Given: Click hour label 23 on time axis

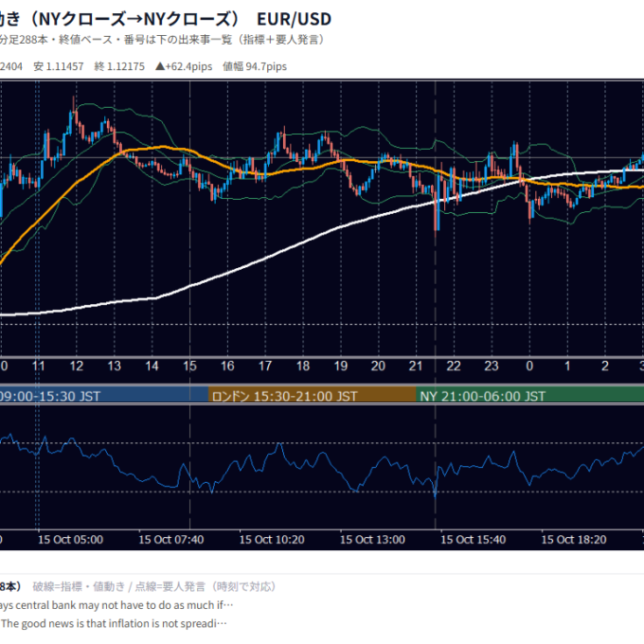Looking at the screenshot, I should tap(492, 366).
